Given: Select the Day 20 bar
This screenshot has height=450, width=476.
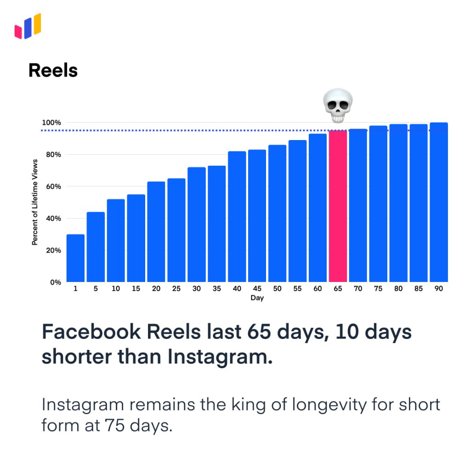Looking at the screenshot, I should (156, 231).
